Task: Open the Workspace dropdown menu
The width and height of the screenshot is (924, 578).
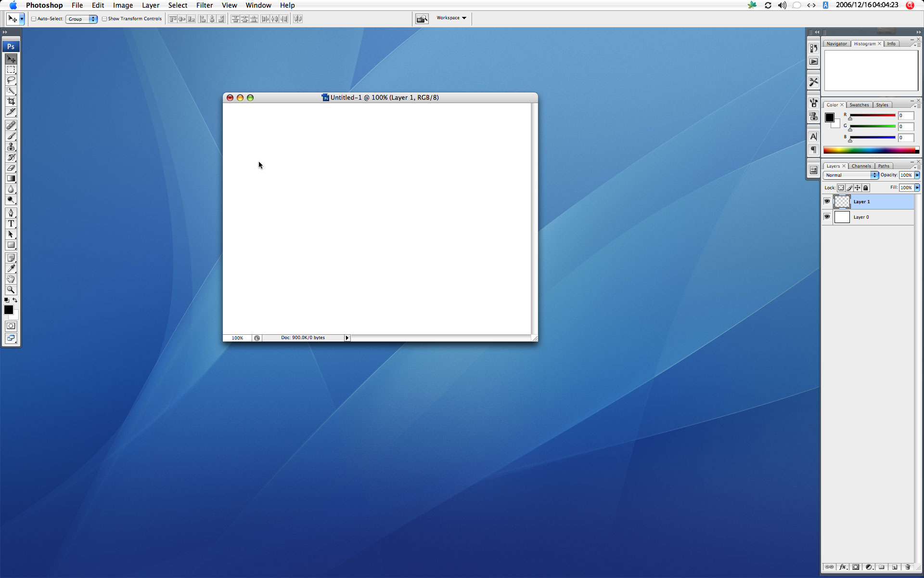Action: [x=451, y=18]
